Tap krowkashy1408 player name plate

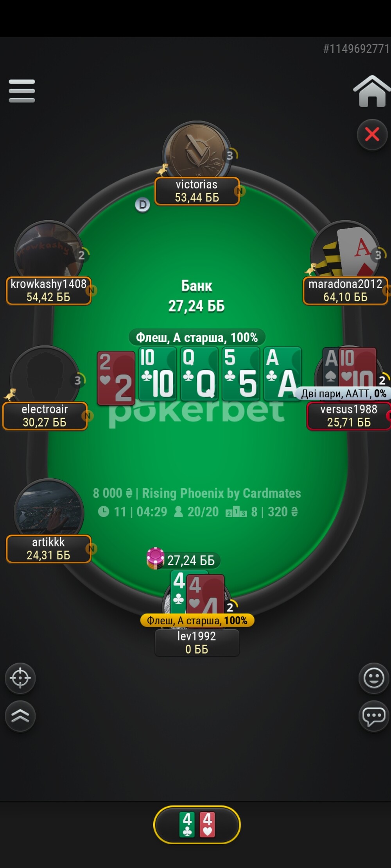click(x=48, y=290)
